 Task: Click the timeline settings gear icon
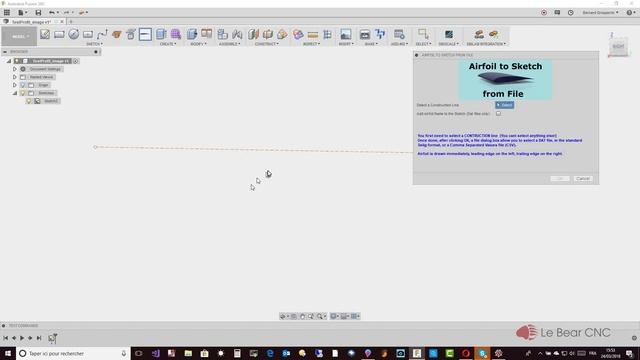634,338
